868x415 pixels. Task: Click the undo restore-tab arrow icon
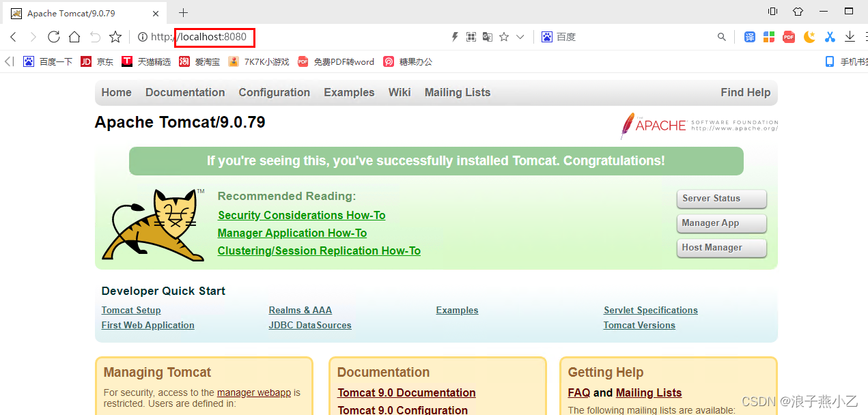(x=95, y=37)
